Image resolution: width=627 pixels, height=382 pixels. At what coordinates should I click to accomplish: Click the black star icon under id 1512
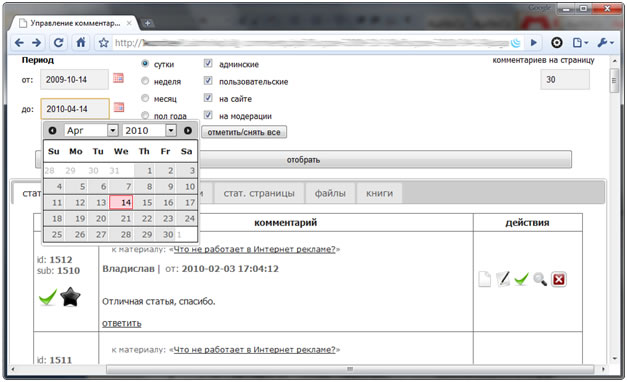click(x=70, y=297)
